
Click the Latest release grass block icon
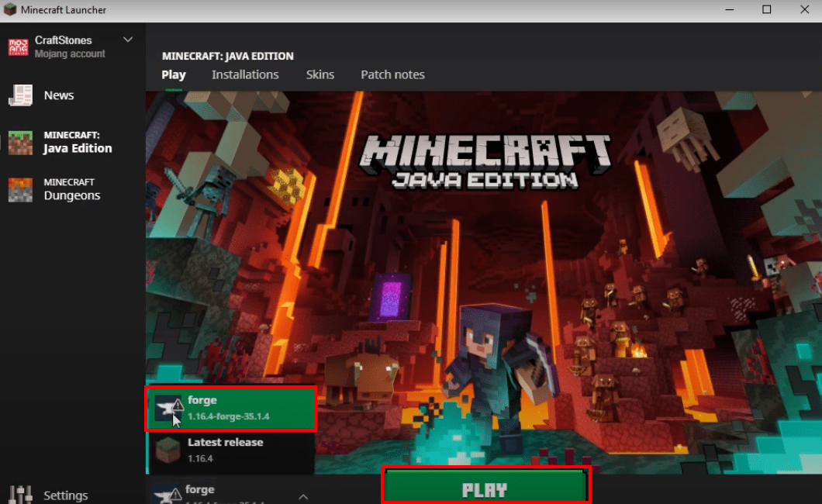tap(168, 450)
